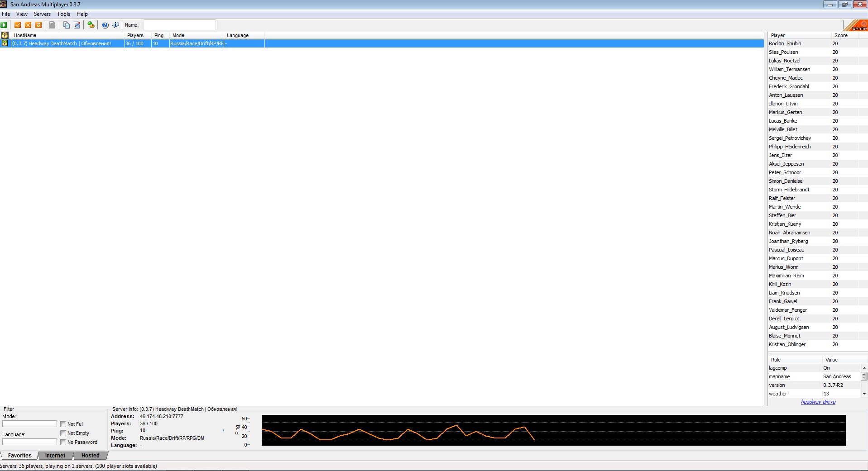Click the Copy Server Info icon
The image size is (868, 471).
[x=67, y=25]
